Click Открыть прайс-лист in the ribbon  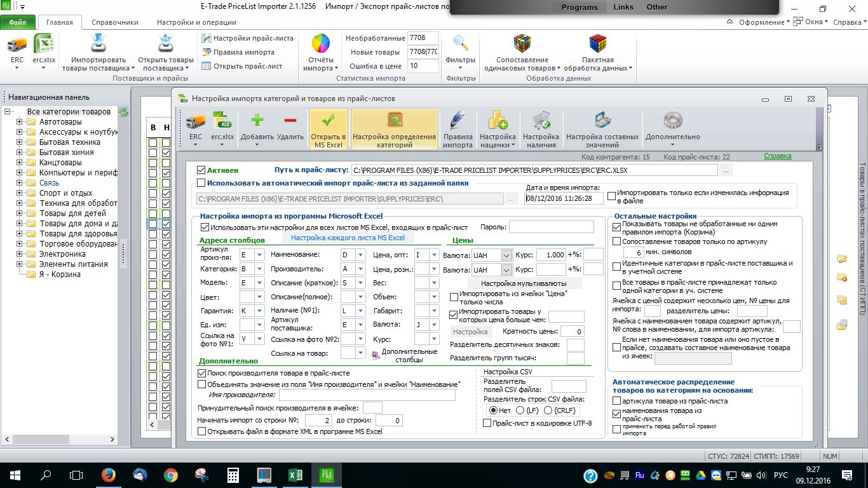(242, 66)
